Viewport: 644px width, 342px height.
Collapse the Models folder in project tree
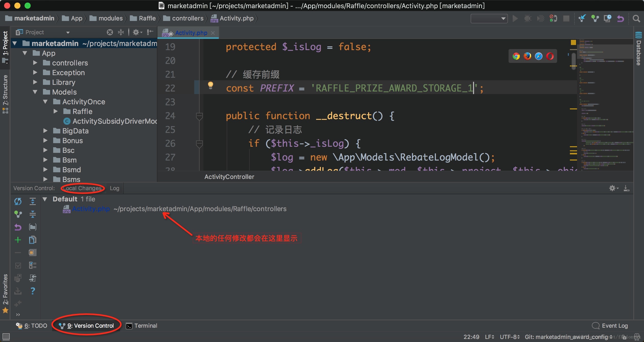(35, 92)
